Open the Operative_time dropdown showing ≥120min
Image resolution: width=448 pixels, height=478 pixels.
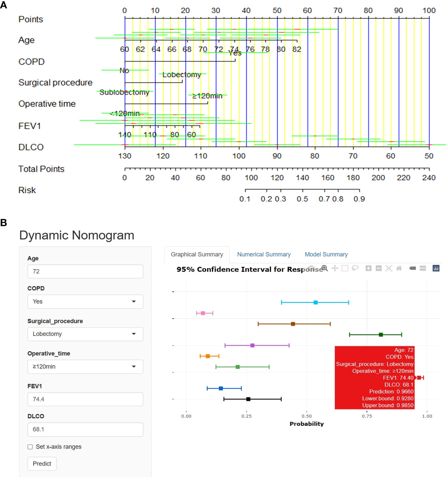[x=85, y=367]
